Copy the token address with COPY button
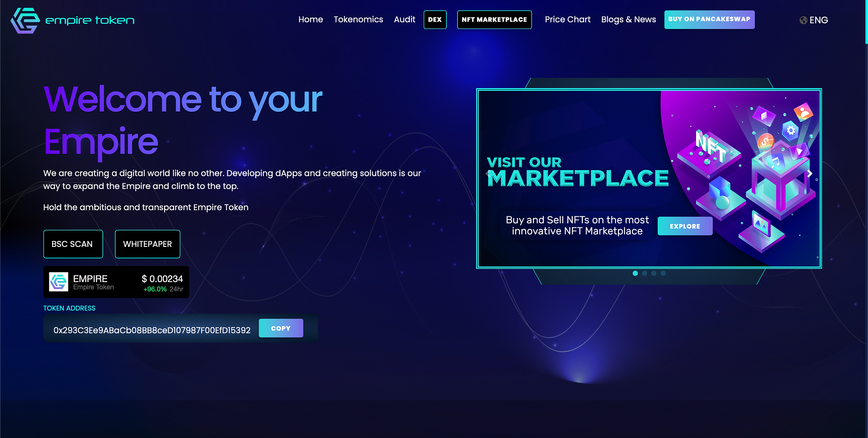The image size is (868, 438). [x=281, y=328]
